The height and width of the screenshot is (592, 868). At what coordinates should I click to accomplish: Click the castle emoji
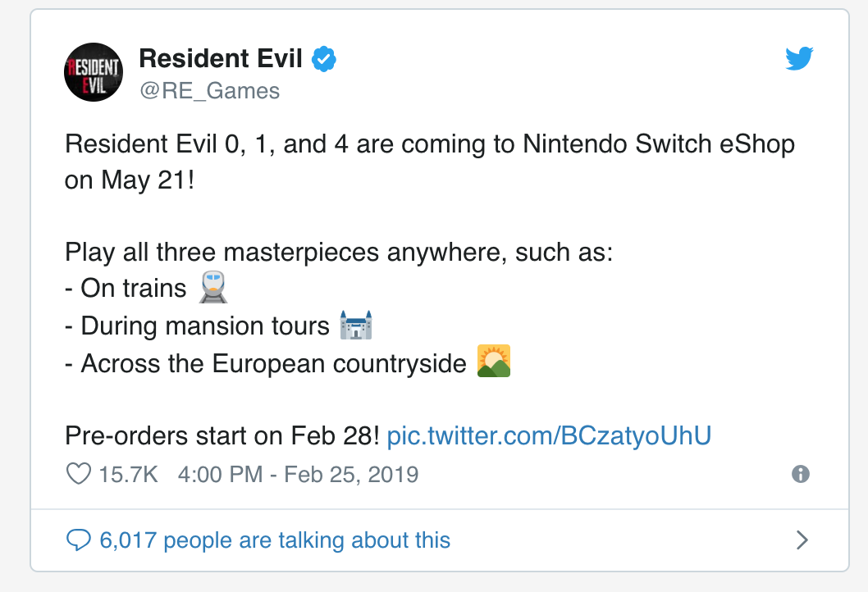coord(354,326)
